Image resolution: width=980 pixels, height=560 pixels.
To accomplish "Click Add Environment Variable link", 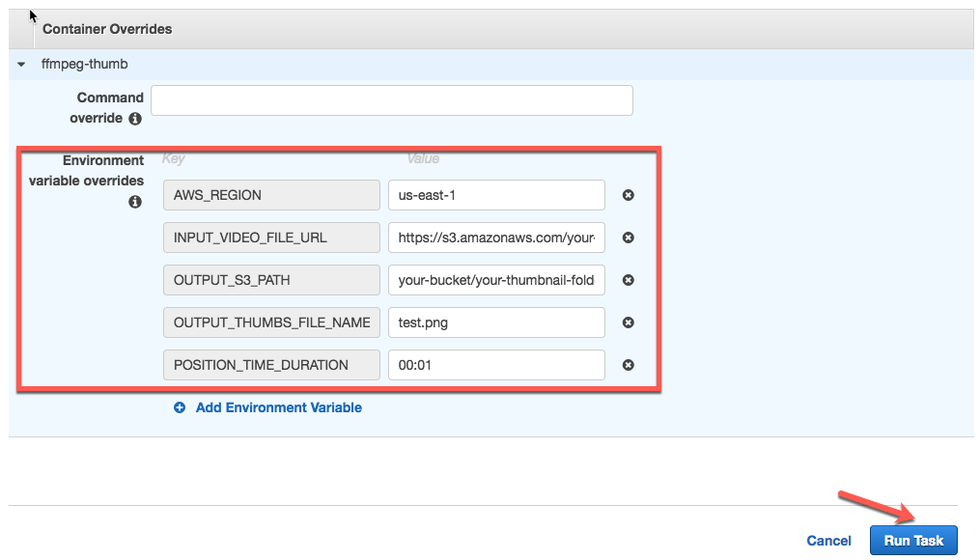I will point(278,407).
